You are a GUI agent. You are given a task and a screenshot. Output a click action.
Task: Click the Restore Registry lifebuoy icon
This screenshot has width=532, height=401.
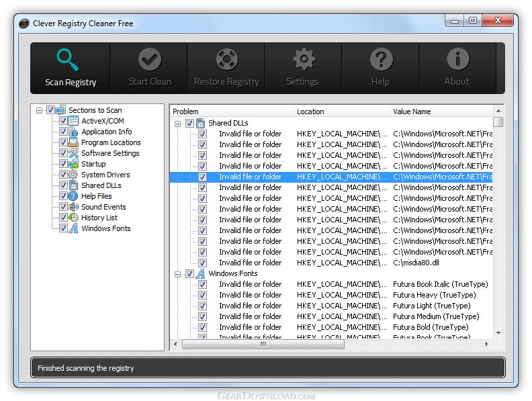(x=227, y=59)
